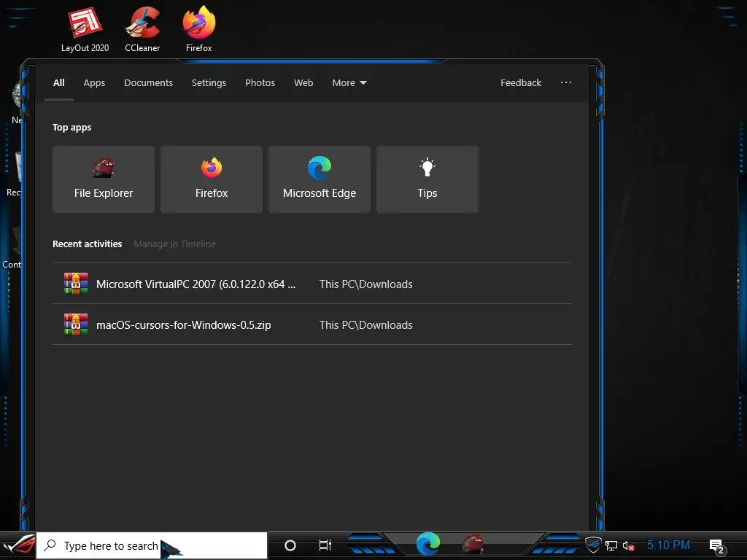The width and height of the screenshot is (747, 560).
Task: Click This PC\Downloads path for VirtualPC
Action: pyautogui.click(x=366, y=284)
